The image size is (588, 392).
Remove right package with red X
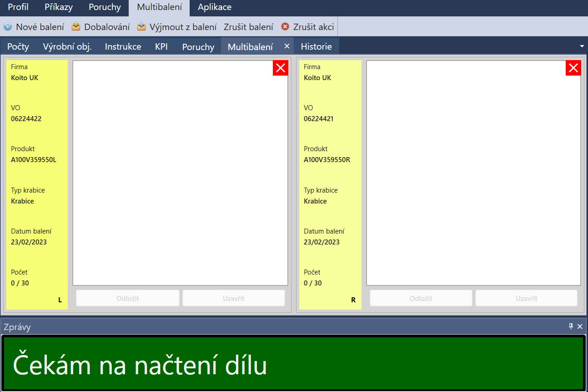(573, 68)
